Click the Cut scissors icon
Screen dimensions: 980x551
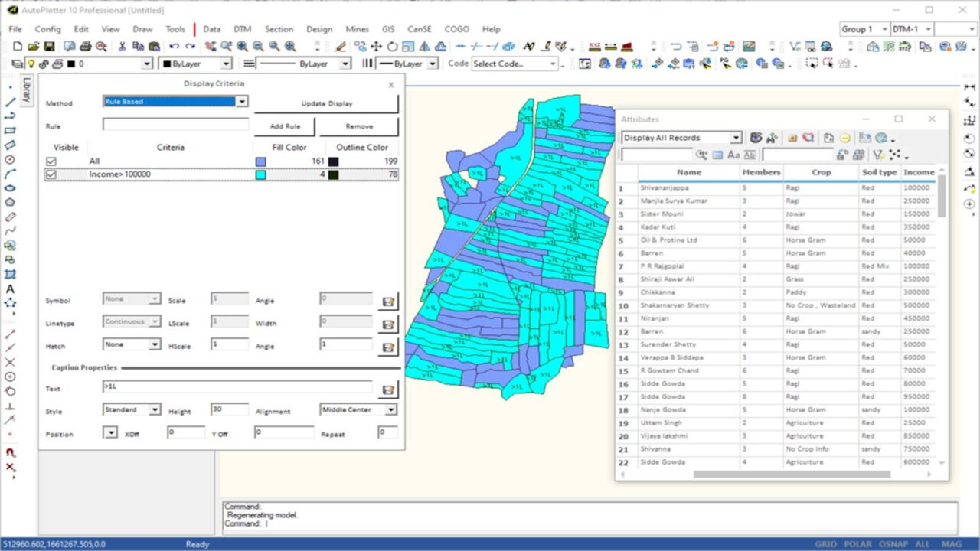coord(122,47)
